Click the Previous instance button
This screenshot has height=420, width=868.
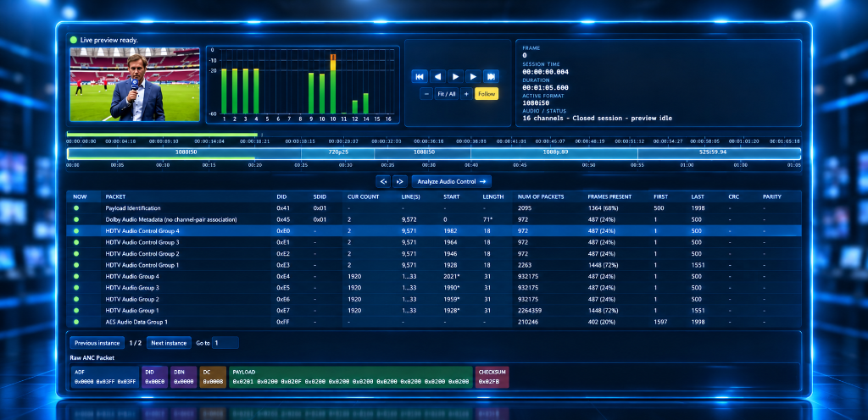pyautogui.click(x=97, y=343)
